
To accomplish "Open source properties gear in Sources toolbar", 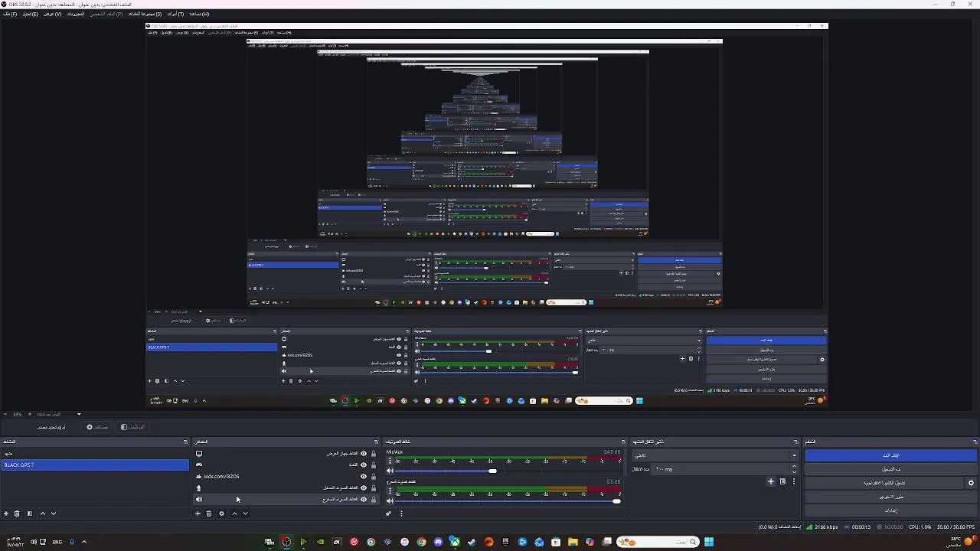I will [x=222, y=514].
